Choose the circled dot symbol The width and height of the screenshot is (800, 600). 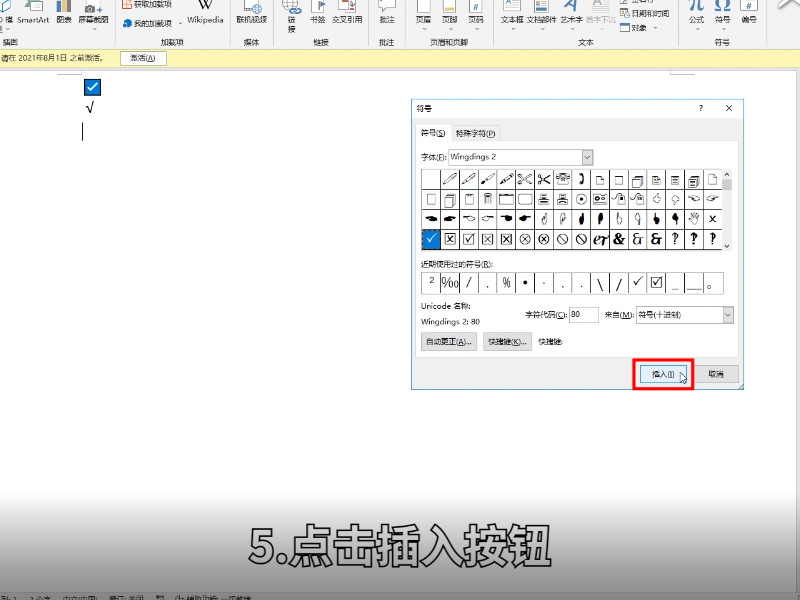point(581,199)
